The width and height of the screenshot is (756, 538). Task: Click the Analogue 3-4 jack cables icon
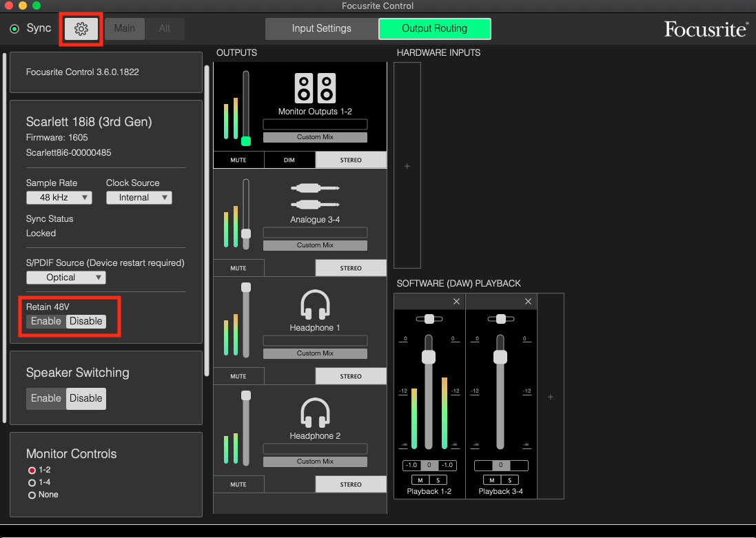[316, 196]
